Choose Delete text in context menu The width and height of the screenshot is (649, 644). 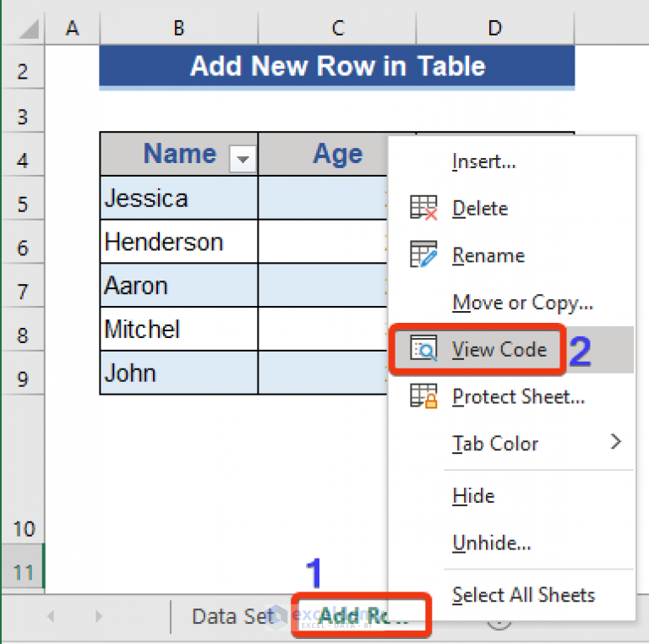480,208
